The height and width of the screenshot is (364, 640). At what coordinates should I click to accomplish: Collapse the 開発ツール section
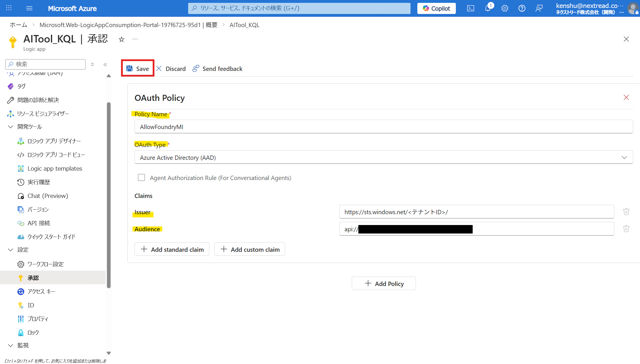point(11,127)
